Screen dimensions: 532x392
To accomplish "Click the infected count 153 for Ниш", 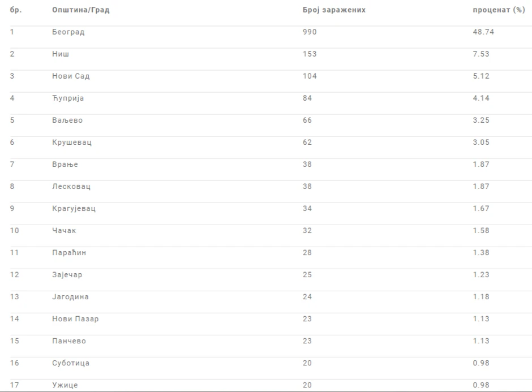I will tap(310, 54).
